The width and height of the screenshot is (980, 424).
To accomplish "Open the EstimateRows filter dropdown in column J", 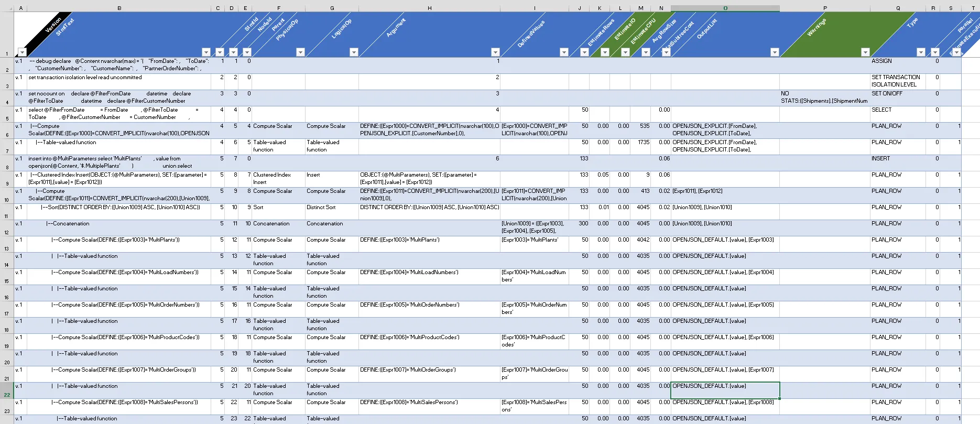I will 585,52.
